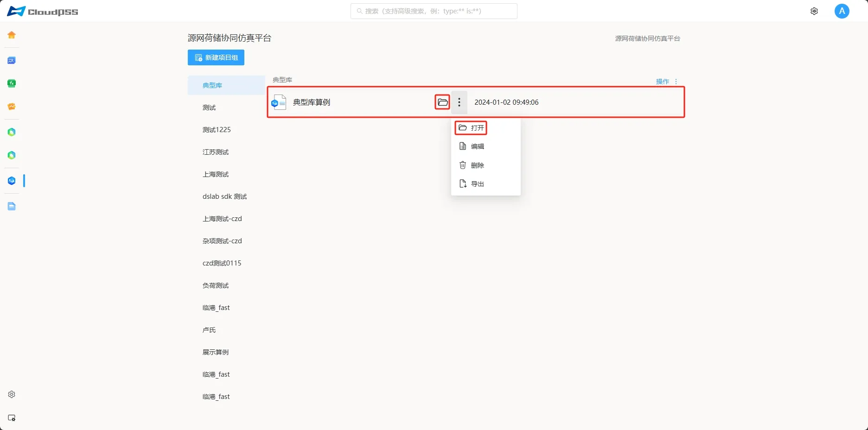Open the light blue document icon in sidebar
The width and height of the screenshot is (868, 430).
[x=12, y=206]
